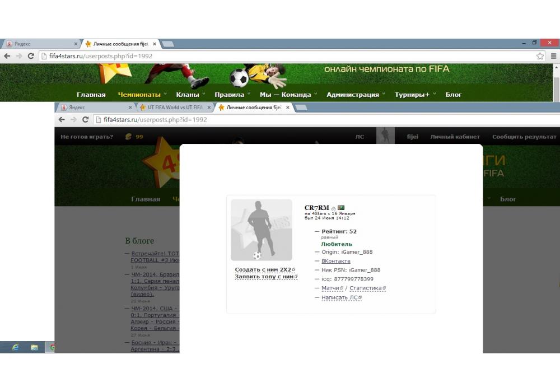Screen dimensions: 560x392
Task: Click the home icon next to CR7RM
Action: (333, 208)
